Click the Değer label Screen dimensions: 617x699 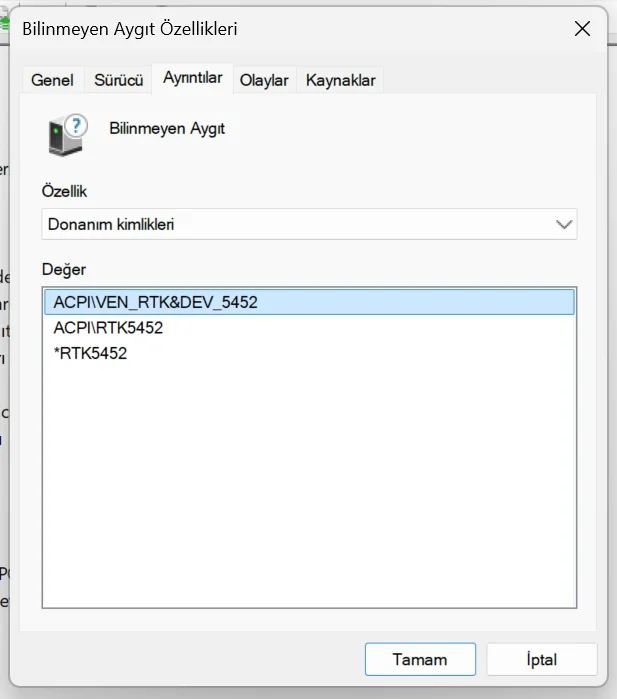64,270
